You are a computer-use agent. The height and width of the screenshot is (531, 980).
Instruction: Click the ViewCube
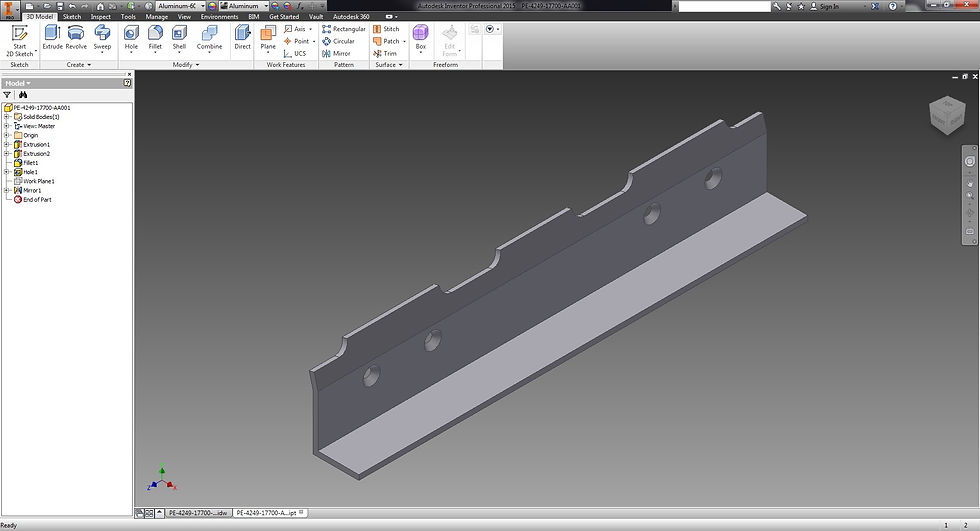coord(948,116)
